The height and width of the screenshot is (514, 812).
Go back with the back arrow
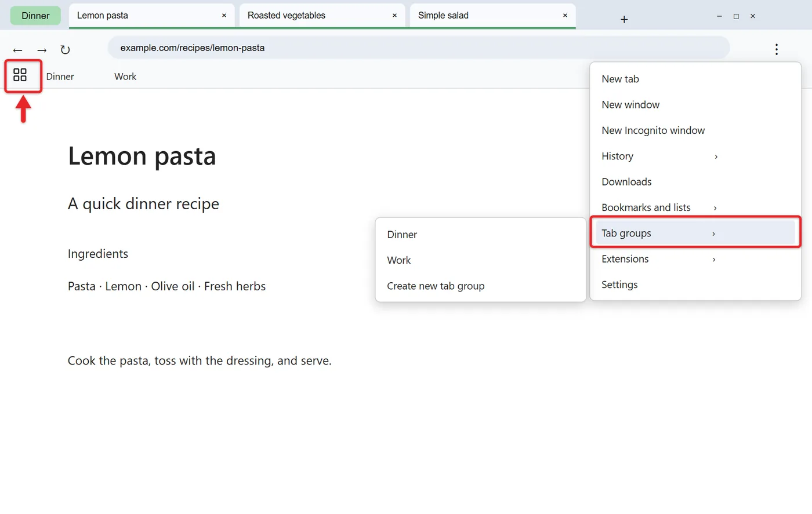18,50
